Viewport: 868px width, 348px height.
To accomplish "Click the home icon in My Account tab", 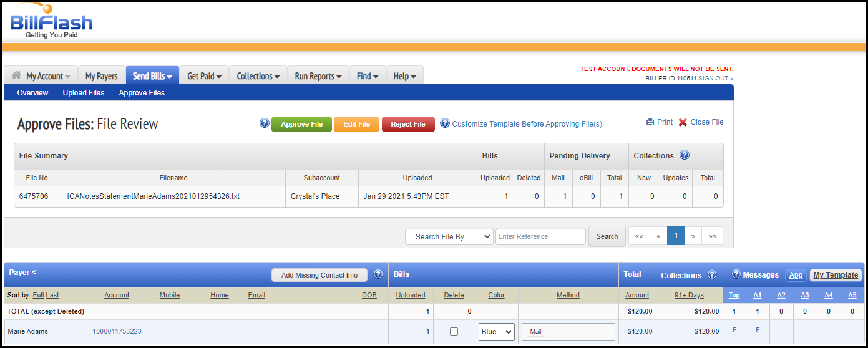I will click(x=17, y=75).
